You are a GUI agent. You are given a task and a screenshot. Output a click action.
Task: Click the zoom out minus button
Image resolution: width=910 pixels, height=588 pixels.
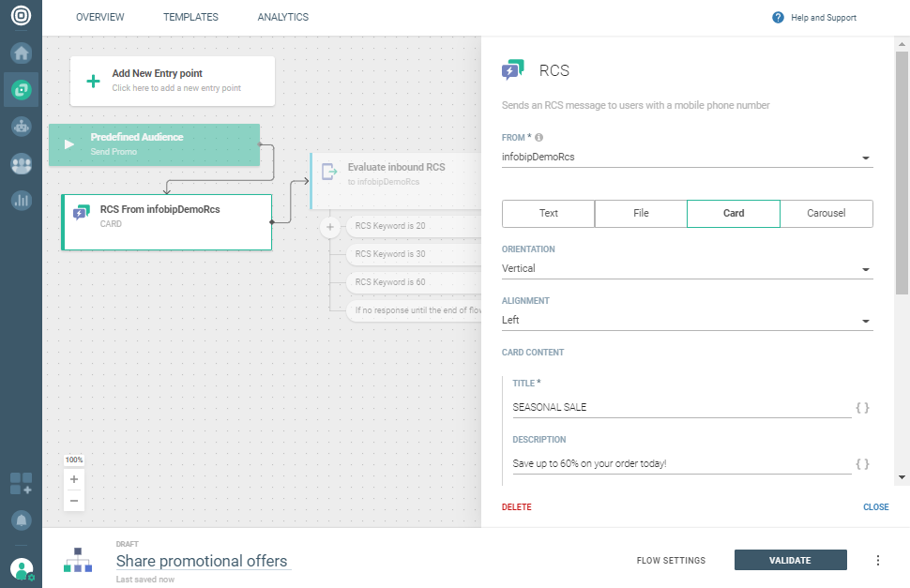(74, 501)
